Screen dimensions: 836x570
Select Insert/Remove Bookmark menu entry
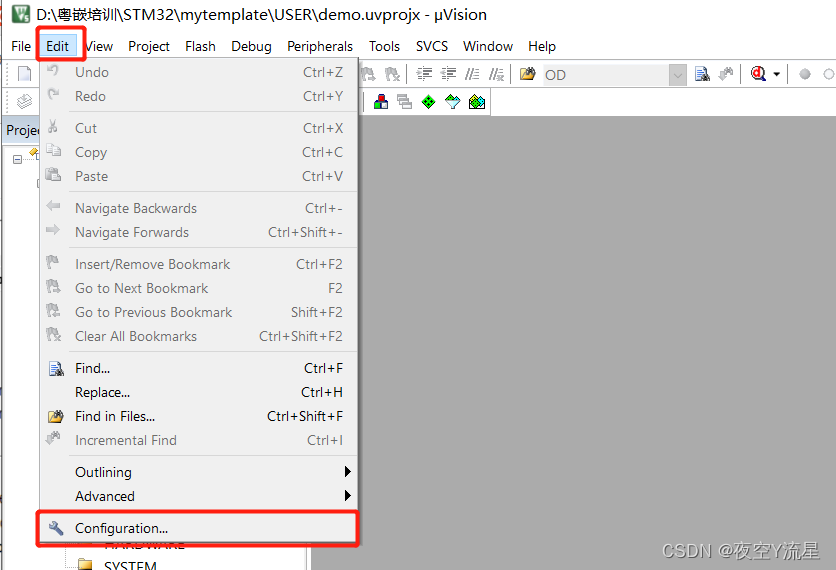pyautogui.click(x=198, y=264)
